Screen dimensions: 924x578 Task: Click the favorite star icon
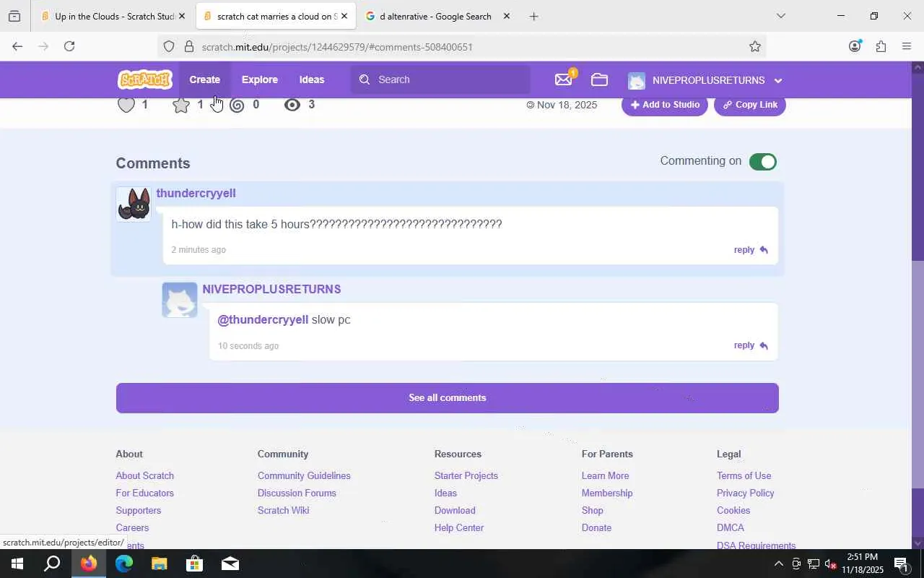pos(181,105)
